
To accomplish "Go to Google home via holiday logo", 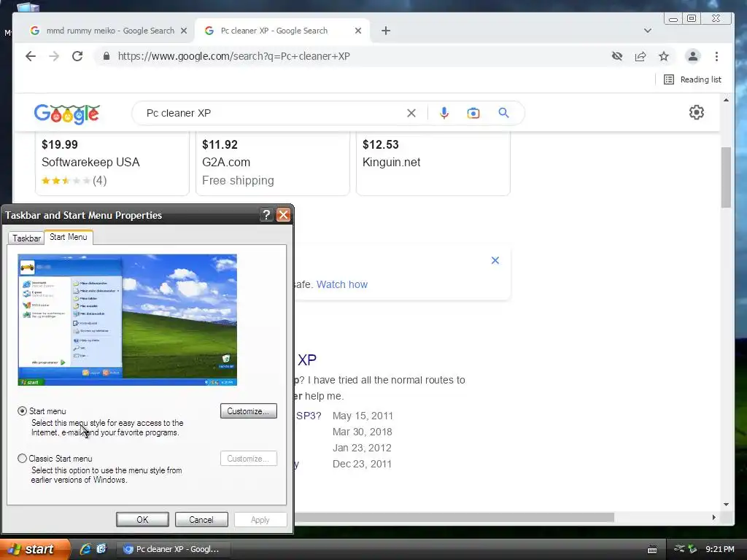I will click(66, 113).
